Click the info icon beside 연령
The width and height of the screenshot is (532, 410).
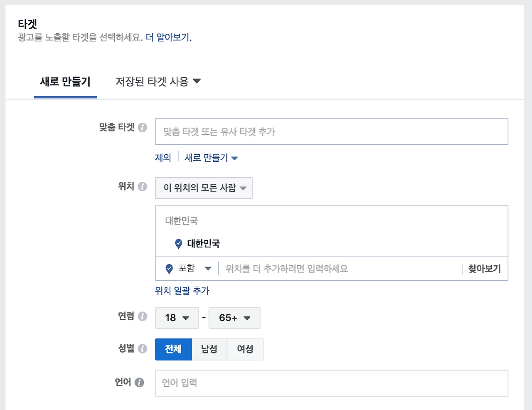tap(143, 316)
